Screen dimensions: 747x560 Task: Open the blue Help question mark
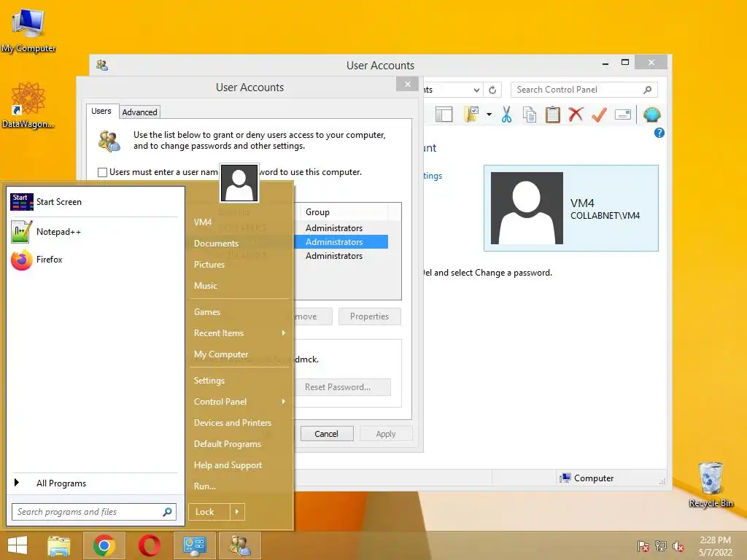point(659,133)
